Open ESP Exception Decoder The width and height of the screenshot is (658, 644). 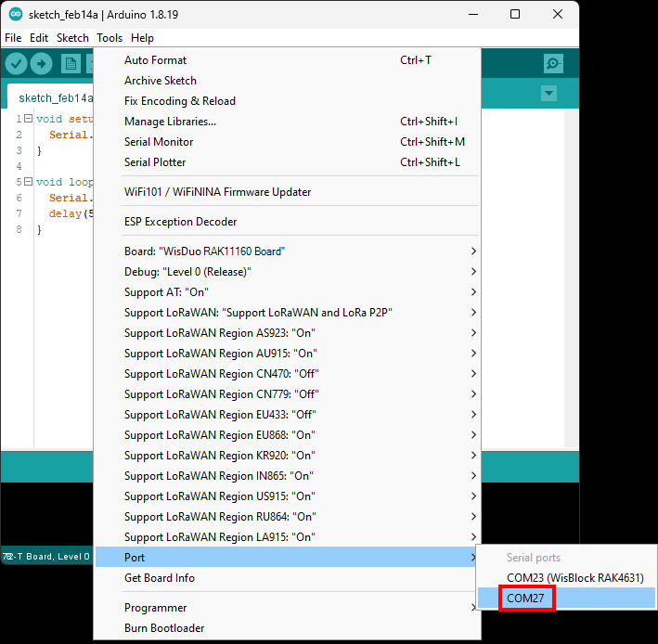tap(288, 222)
